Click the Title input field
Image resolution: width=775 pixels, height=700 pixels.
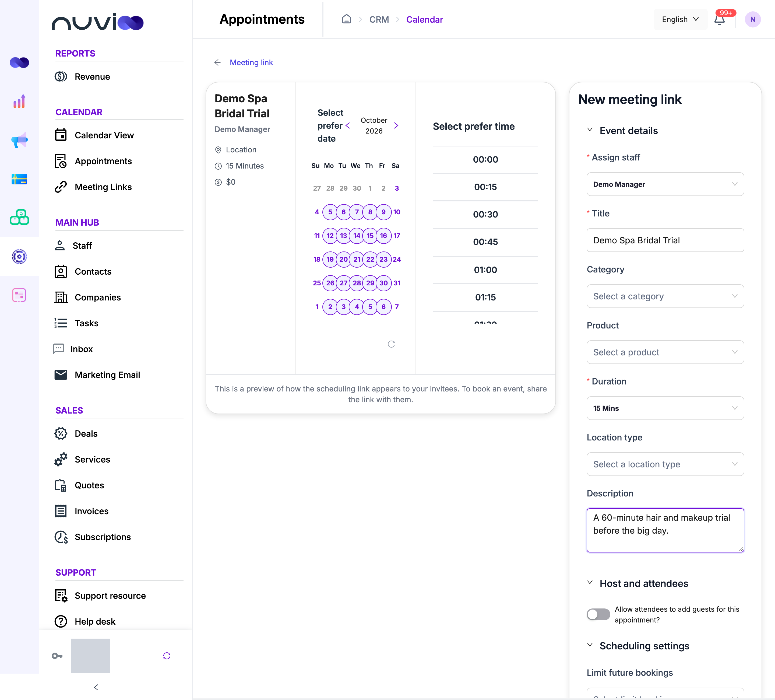coord(665,240)
